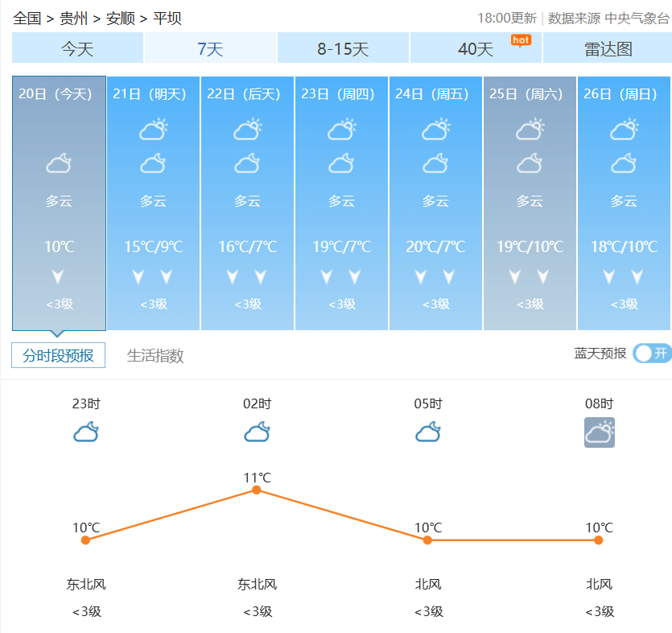672x633 pixels.
Task: Go to 贵州 in breadcrumb
Action: click(x=74, y=18)
